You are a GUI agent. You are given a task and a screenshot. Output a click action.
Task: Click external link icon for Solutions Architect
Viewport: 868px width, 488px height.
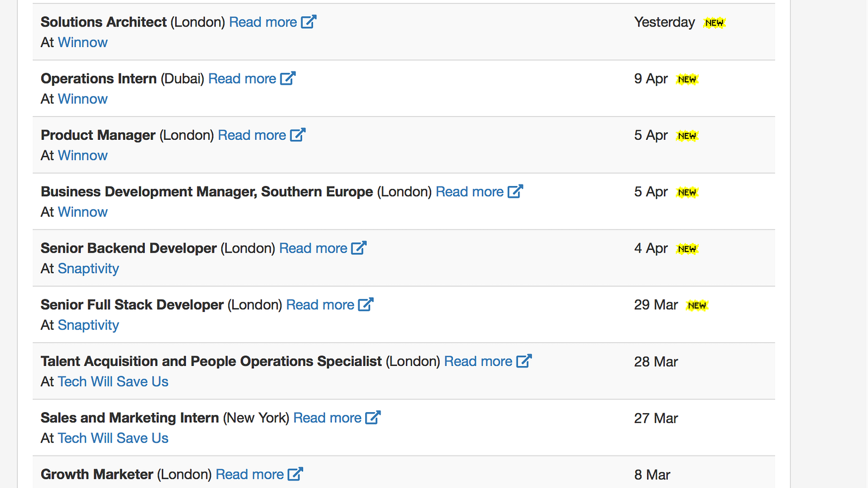tap(309, 22)
